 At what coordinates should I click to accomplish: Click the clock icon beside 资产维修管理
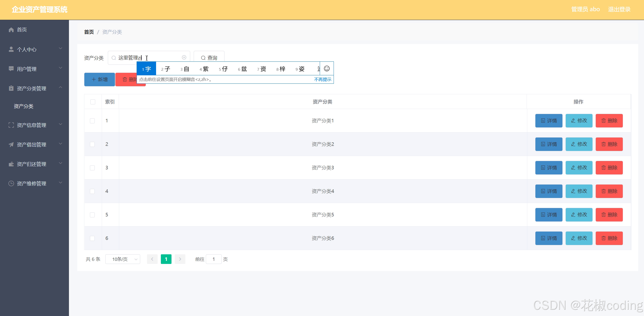click(x=11, y=184)
